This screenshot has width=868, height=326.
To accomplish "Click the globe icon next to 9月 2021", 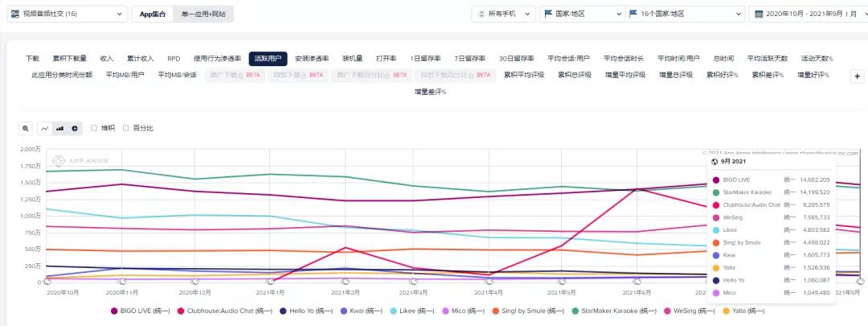I will tap(714, 161).
